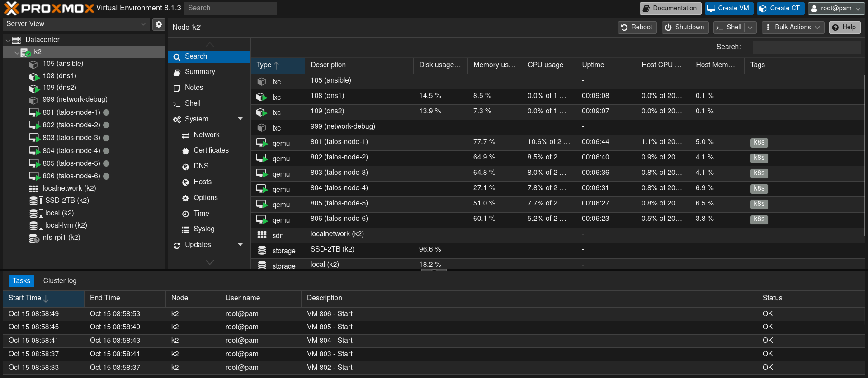868x378 pixels.
Task: Switch to the Cluster log tab
Action: point(60,281)
